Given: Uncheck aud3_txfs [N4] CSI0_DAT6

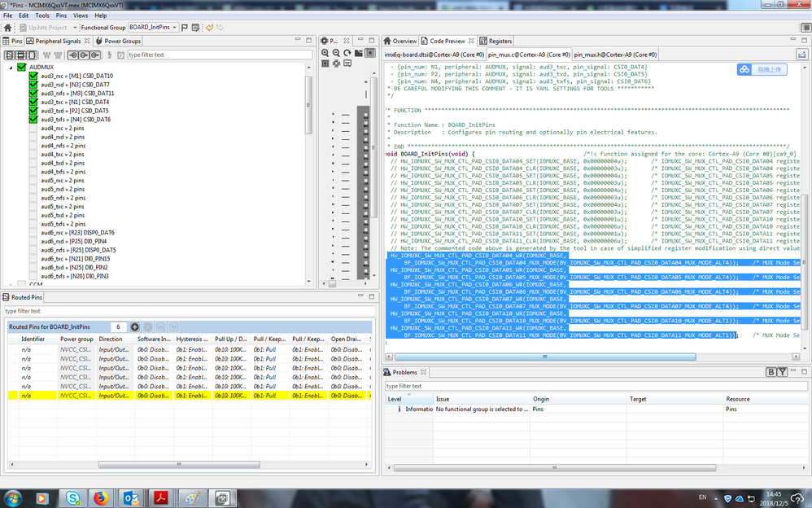Looking at the screenshot, I should click(x=33, y=120).
